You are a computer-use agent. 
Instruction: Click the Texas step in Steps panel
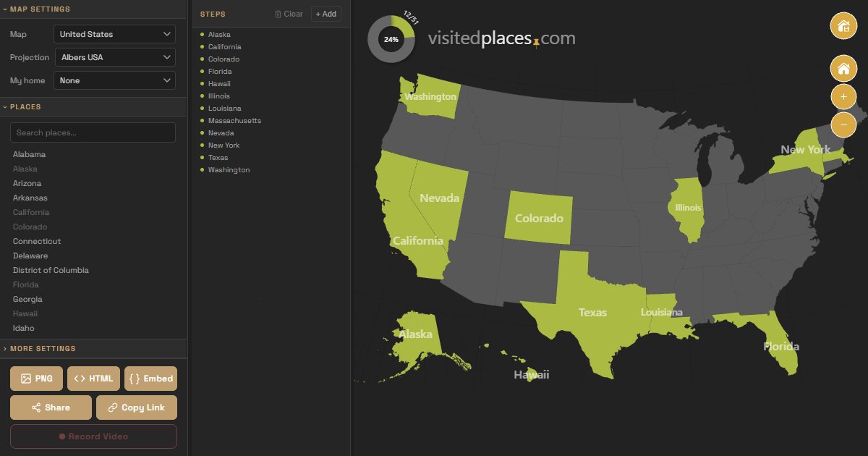point(218,158)
